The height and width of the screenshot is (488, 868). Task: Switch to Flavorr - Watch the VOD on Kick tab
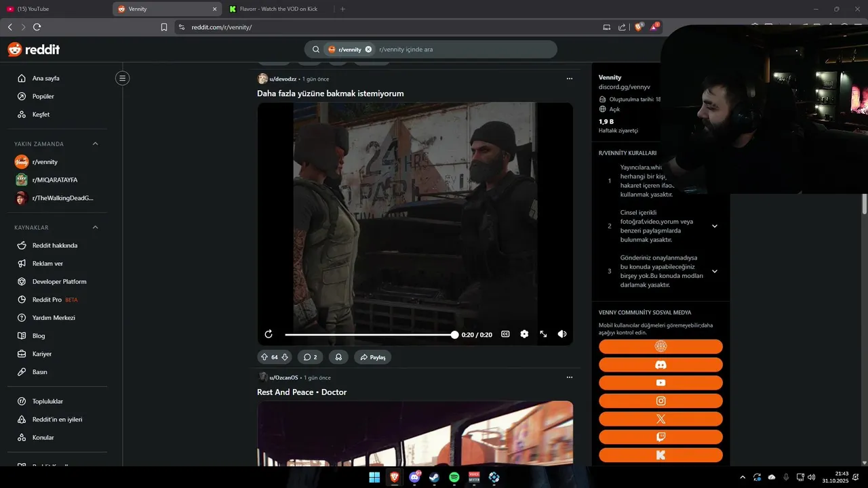point(278,9)
